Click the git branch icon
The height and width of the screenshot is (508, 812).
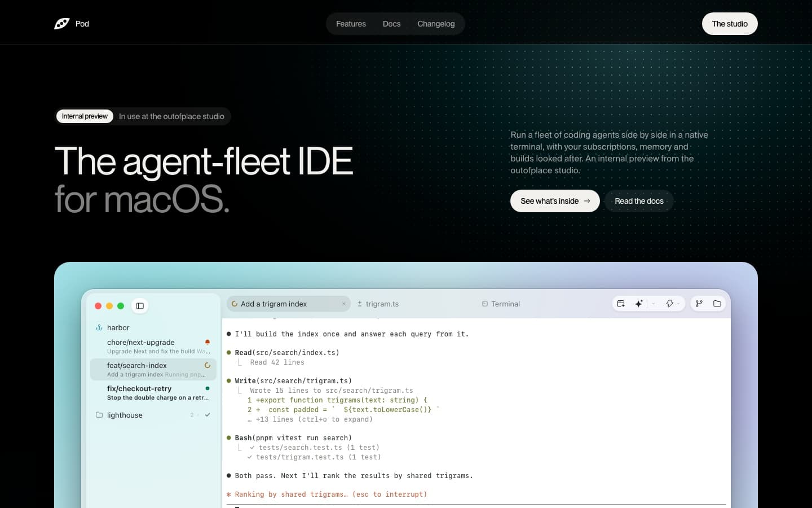[x=699, y=304]
